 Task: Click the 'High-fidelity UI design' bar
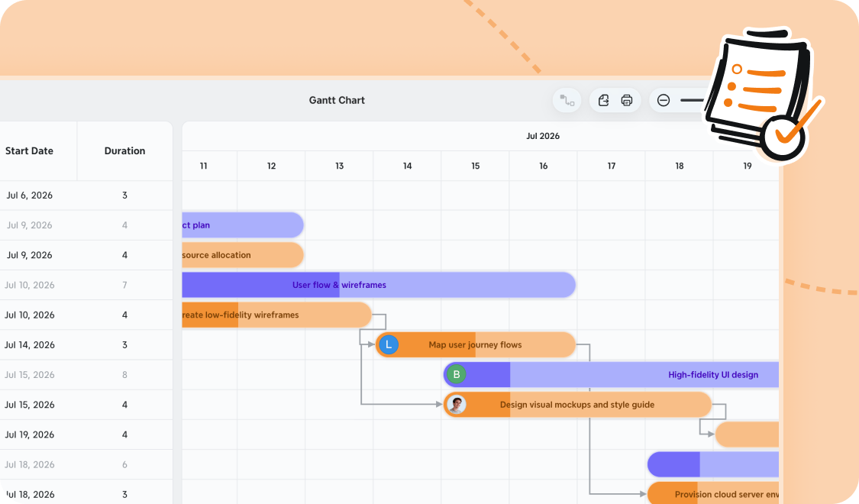tap(611, 375)
